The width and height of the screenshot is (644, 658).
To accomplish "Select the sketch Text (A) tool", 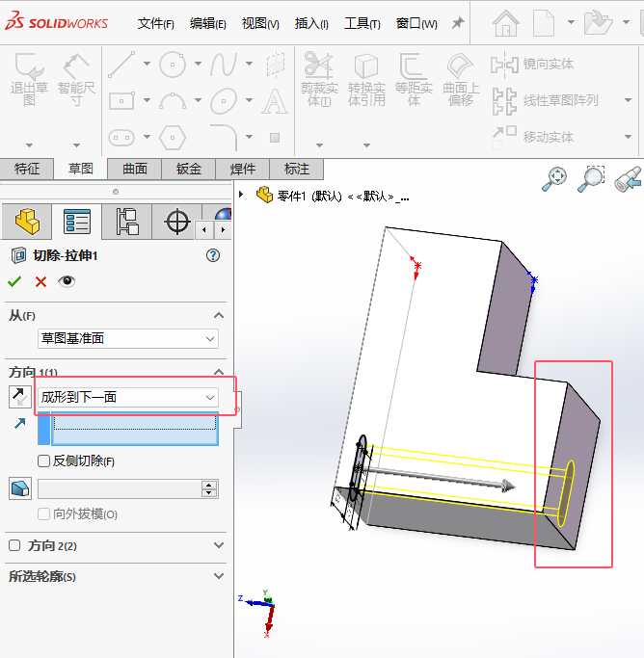I will (x=275, y=101).
